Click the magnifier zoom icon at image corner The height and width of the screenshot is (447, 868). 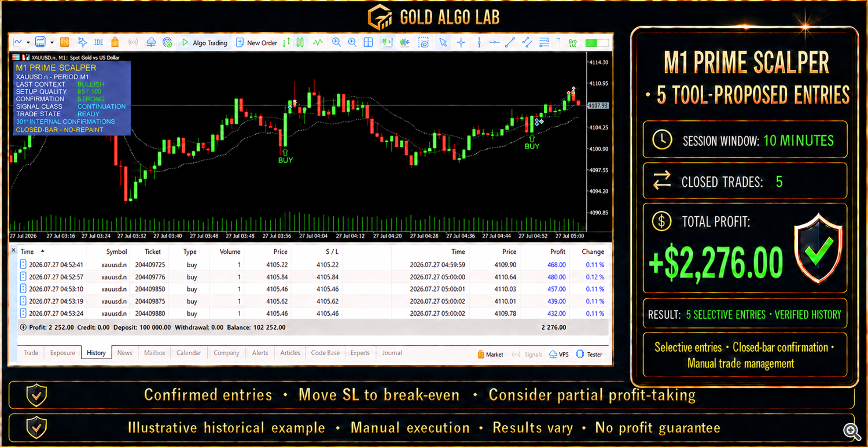coord(851,430)
